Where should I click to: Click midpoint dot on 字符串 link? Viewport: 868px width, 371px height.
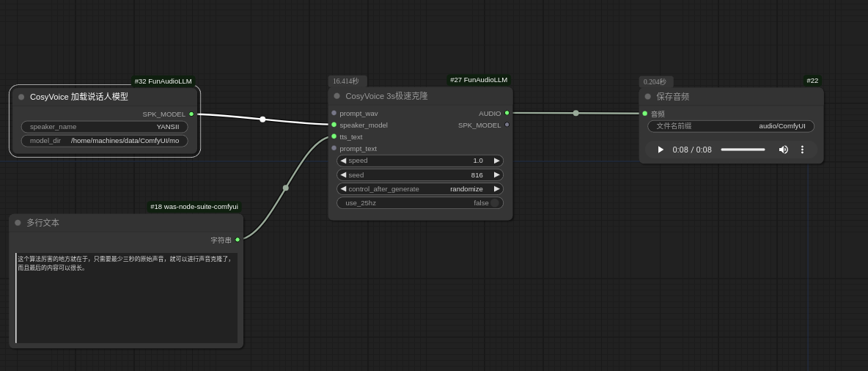286,188
